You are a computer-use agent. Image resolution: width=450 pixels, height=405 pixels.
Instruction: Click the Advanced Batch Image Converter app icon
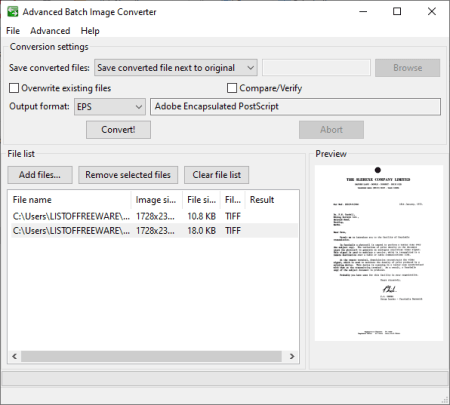click(13, 12)
